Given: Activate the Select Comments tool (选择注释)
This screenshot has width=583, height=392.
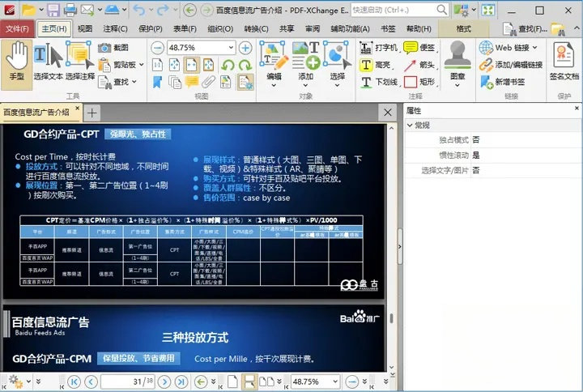Looking at the screenshot, I should pyautogui.click(x=80, y=62).
